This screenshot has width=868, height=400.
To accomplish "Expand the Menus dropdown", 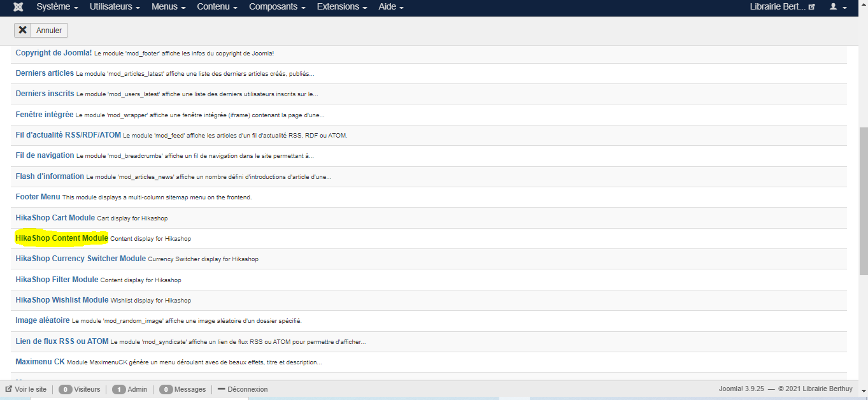I will [x=169, y=7].
